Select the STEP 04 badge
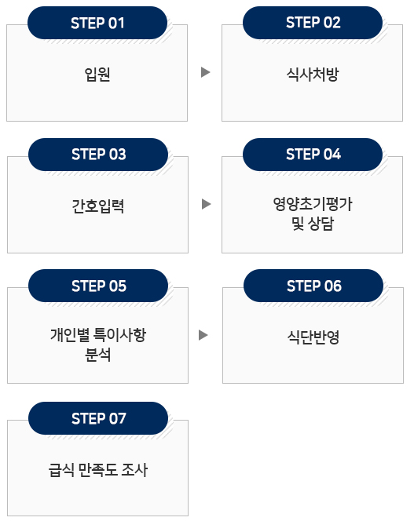The image size is (414, 532). (313, 155)
